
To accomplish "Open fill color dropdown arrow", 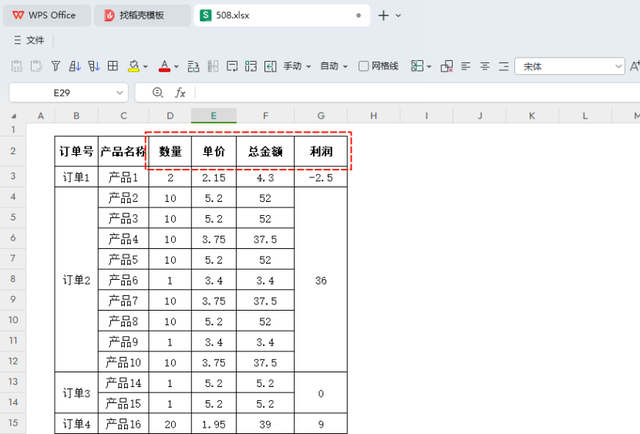I will 146,66.
